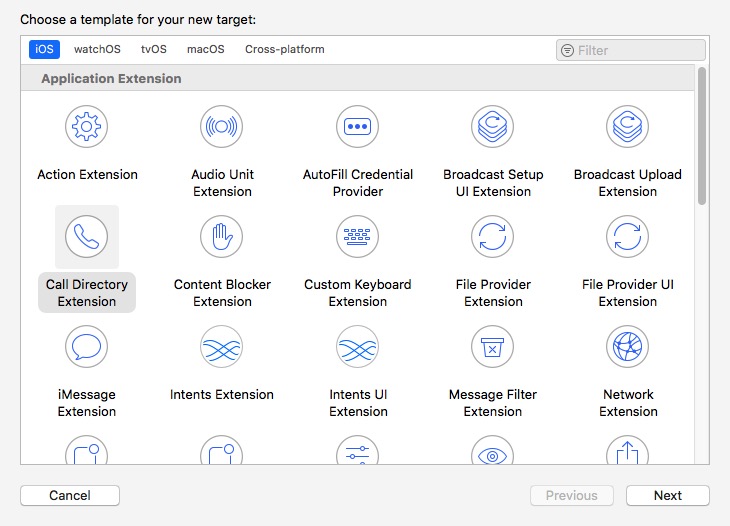The width and height of the screenshot is (730, 526).
Task: Choose the iMessage Extension bubble icon
Action: click(87, 346)
